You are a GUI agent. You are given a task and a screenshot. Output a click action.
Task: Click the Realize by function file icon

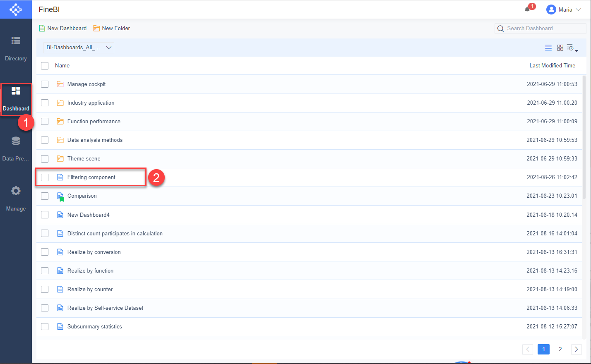pyautogui.click(x=60, y=271)
